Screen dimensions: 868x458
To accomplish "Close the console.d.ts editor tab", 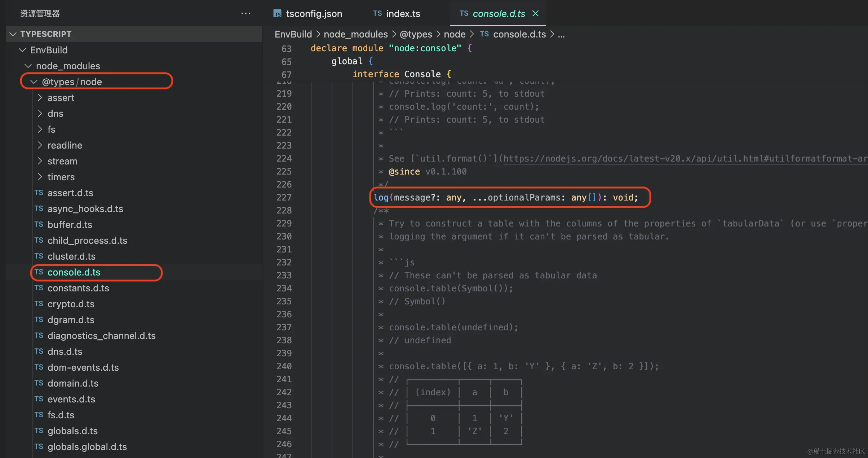I will [x=536, y=13].
